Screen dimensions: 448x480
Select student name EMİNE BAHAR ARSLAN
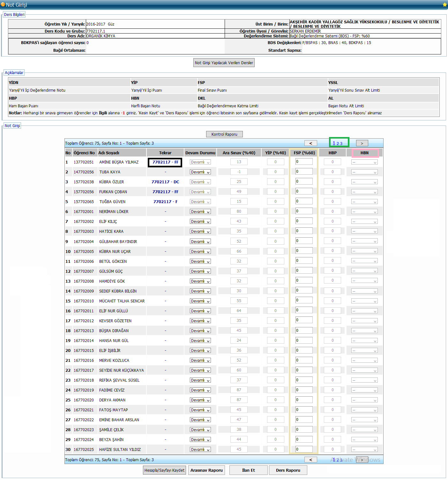119,420
